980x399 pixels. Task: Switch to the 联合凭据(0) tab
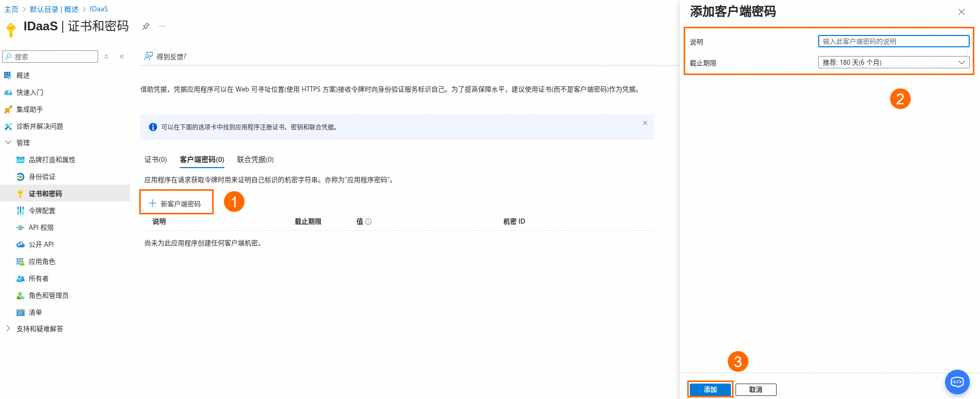point(255,159)
